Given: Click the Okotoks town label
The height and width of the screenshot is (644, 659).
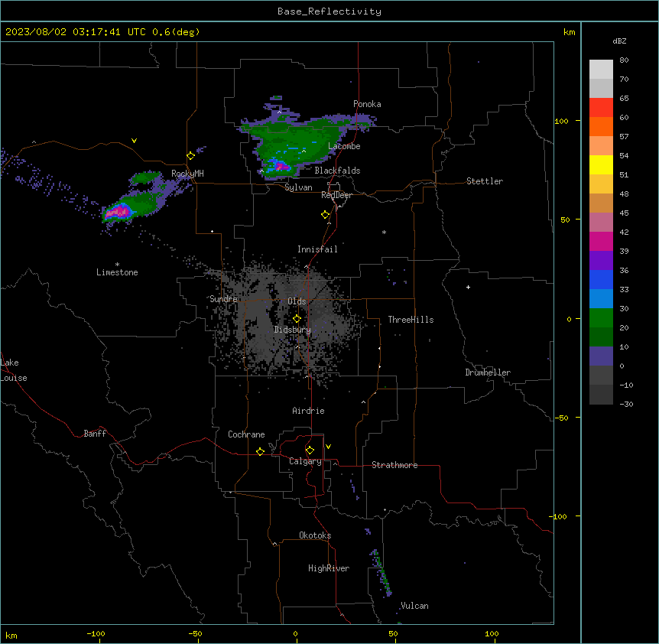Looking at the screenshot, I should pyautogui.click(x=315, y=535).
